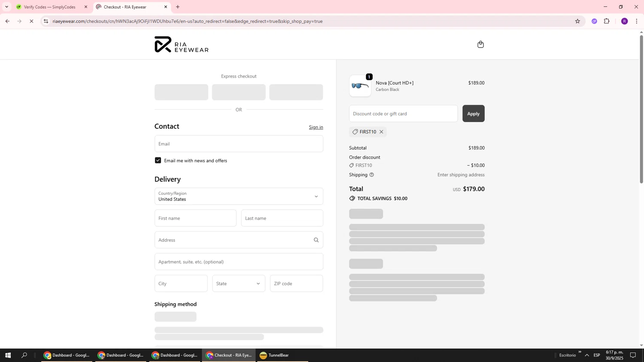Image resolution: width=644 pixels, height=362 pixels.
Task: Go back using browser back arrow
Action: [x=7, y=21]
